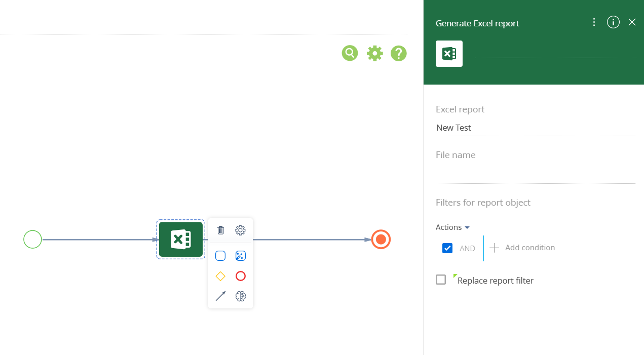
Task: Expand the Actions dropdown
Action: click(x=452, y=227)
